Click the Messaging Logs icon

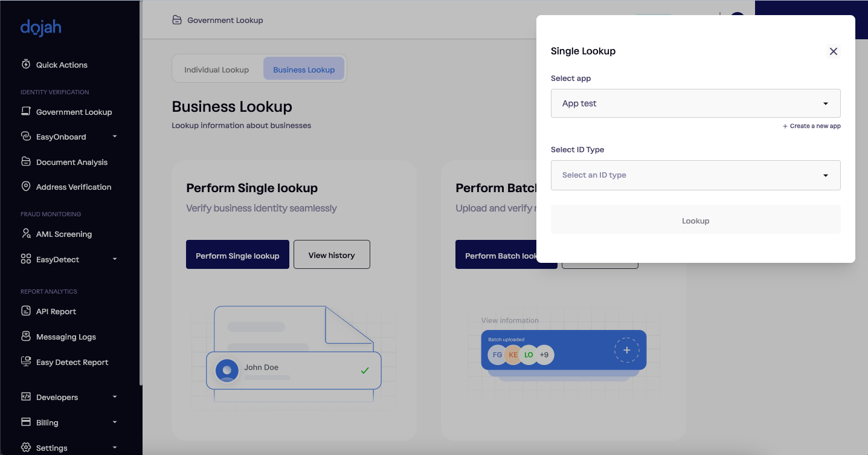coord(26,337)
